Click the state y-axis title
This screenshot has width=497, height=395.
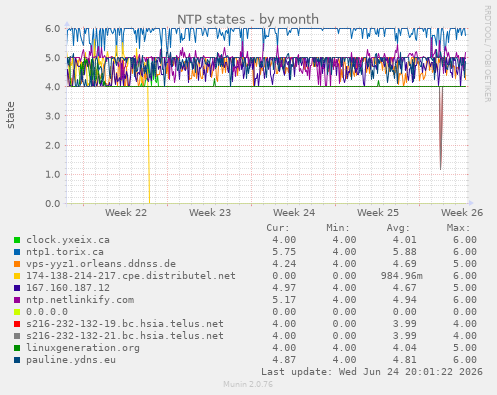[10, 115]
